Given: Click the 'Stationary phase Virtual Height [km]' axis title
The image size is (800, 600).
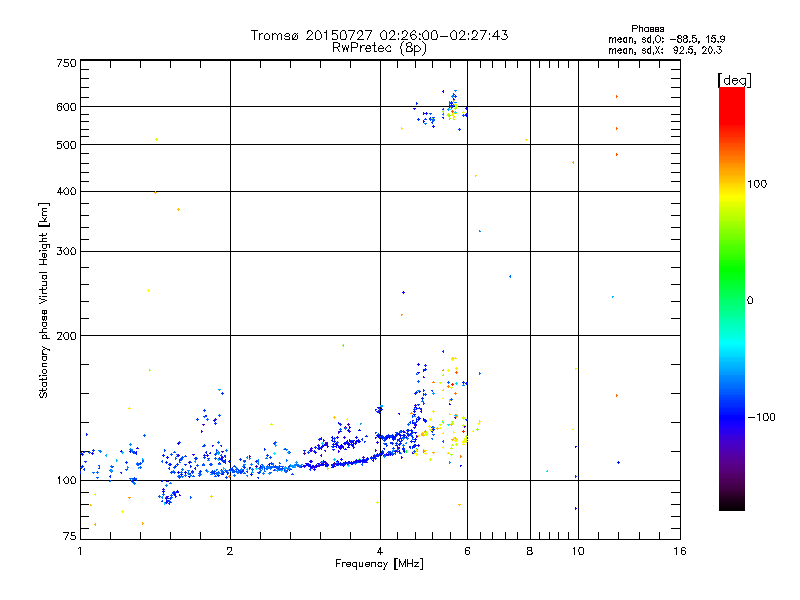Looking at the screenshot, I should click(x=44, y=300).
